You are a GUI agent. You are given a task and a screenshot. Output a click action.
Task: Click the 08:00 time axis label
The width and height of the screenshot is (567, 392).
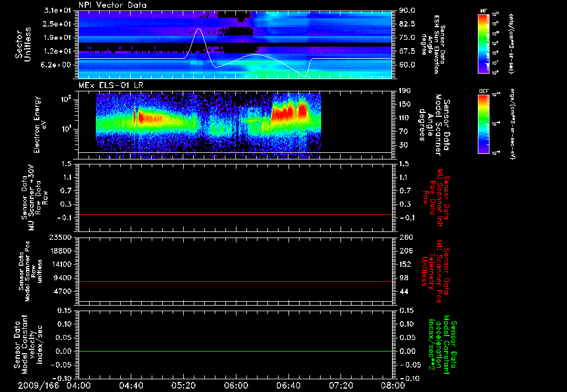coord(393,385)
